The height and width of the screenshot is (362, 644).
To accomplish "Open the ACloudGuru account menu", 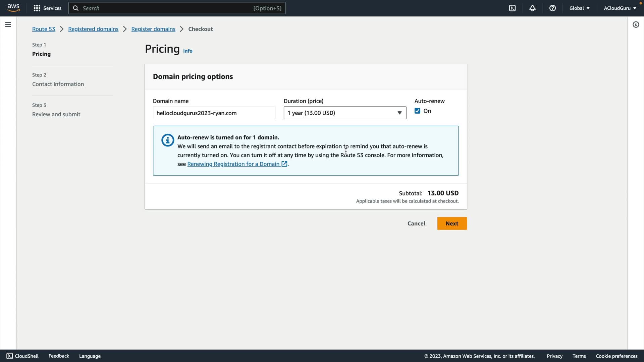I will click(620, 8).
